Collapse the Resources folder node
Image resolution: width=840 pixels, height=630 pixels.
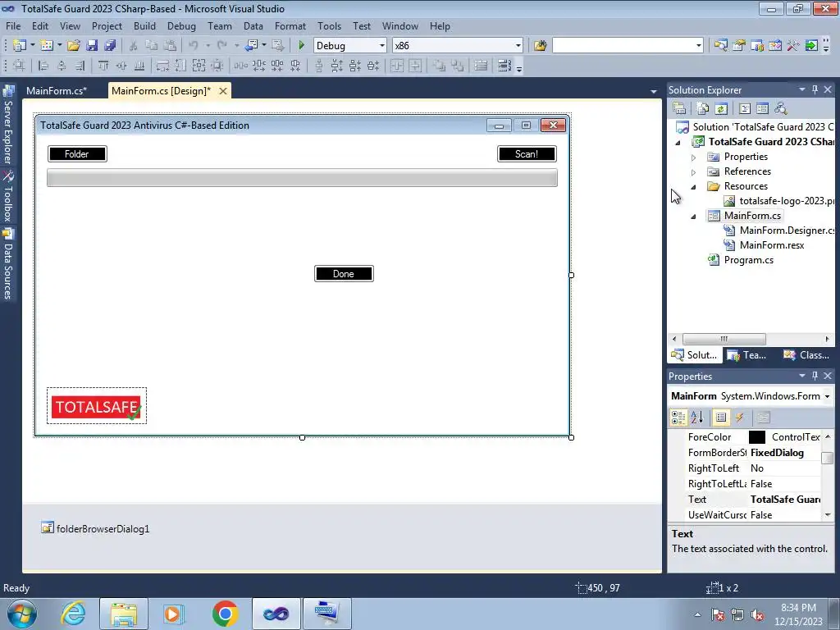click(x=694, y=186)
